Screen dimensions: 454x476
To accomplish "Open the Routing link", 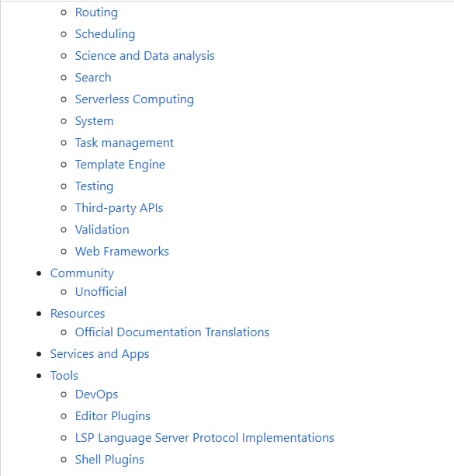I will (96, 12).
